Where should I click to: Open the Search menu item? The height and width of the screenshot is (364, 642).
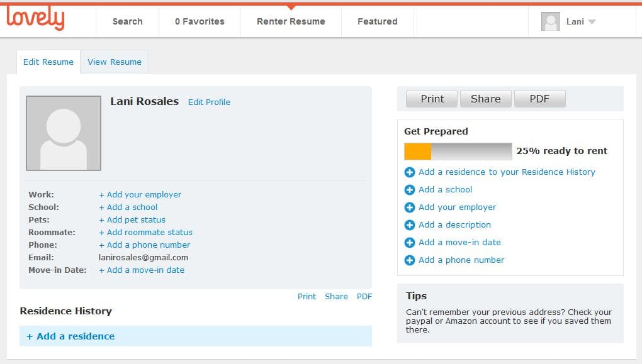point(127,21)
